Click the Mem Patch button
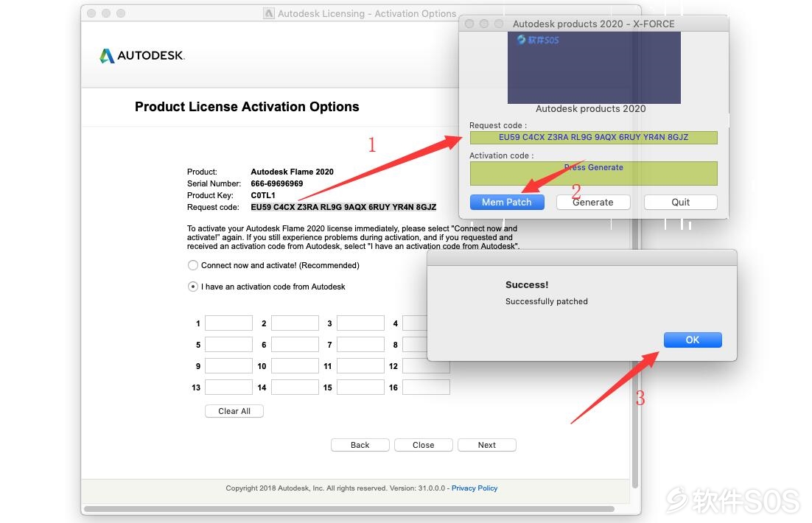Screen dimensions: 812x523 (x=507, y=202)
